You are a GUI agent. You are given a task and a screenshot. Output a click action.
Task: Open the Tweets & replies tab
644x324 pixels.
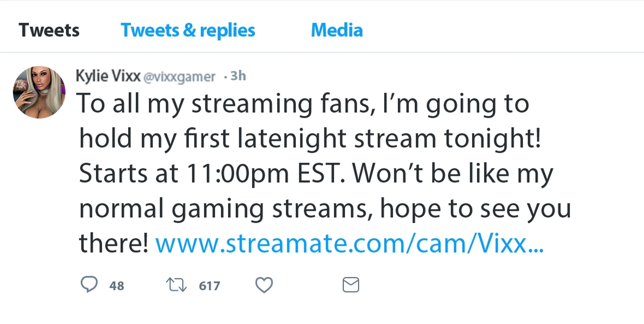(x=188, y=30)
